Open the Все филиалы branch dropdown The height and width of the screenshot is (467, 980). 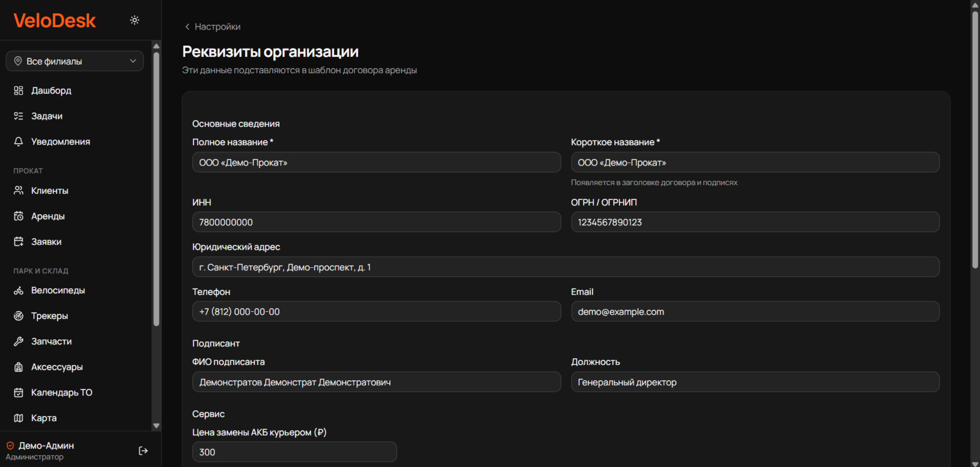click(x=75, y=61)
